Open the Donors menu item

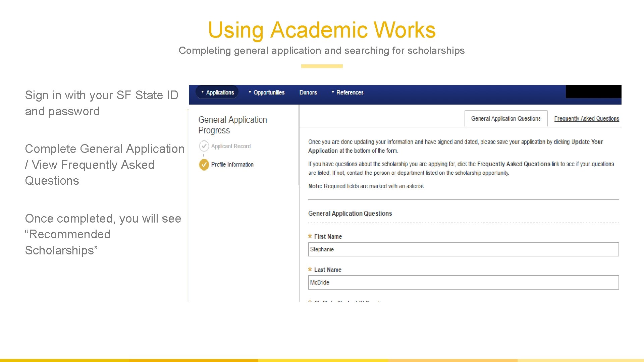pyautogui.click(x=308, y=93)
